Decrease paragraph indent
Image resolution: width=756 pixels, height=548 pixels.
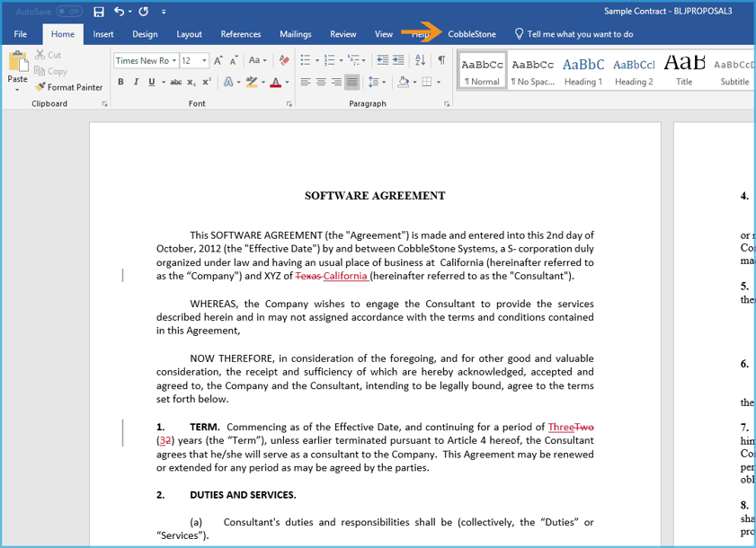pyautogui.click(x=382, y=60)
